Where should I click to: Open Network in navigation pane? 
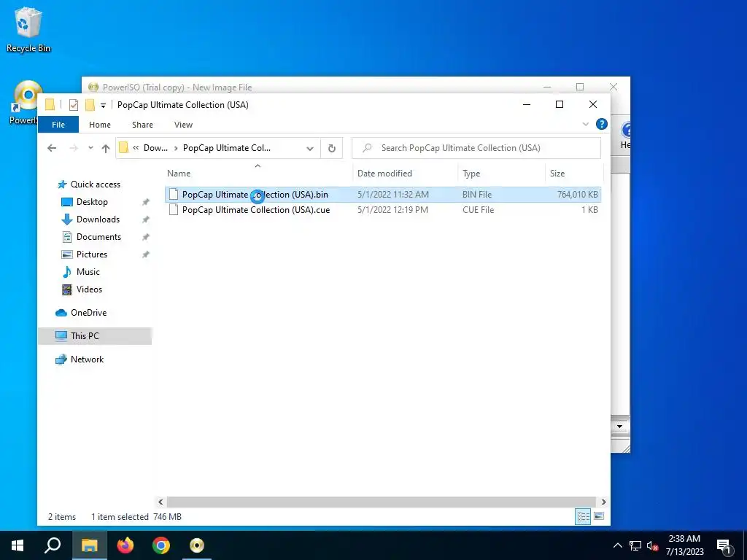(87, 359)
